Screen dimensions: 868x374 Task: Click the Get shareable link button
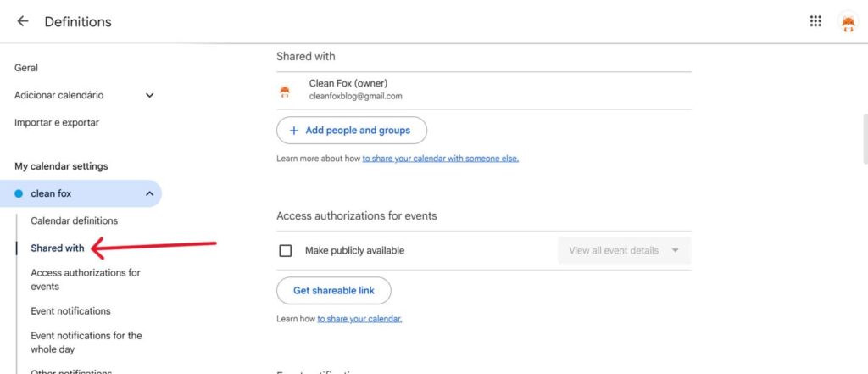click(x=334, y=290)
